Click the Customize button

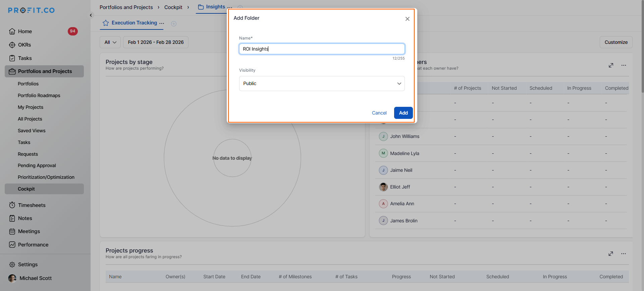tap(616, 42)
